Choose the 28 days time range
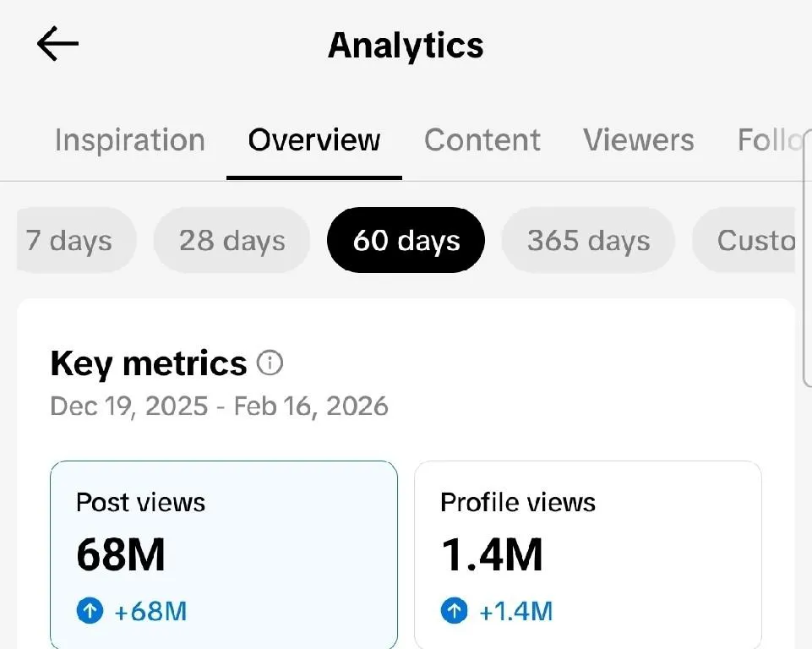The image size is (812, 649). tap(232, 241)
